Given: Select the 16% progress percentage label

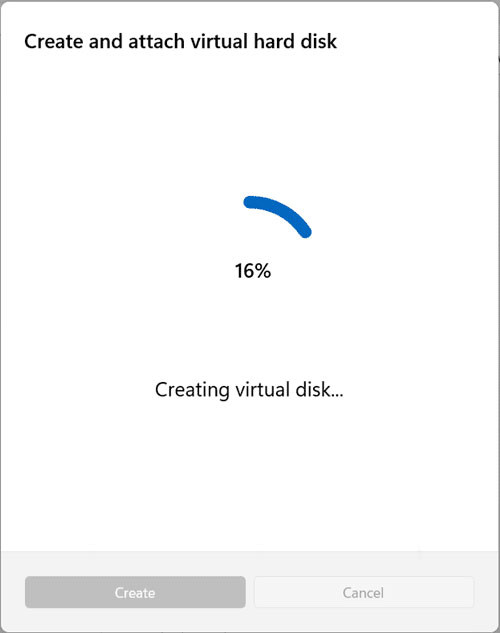Looking at the screenshot, I should pos(253,270).
